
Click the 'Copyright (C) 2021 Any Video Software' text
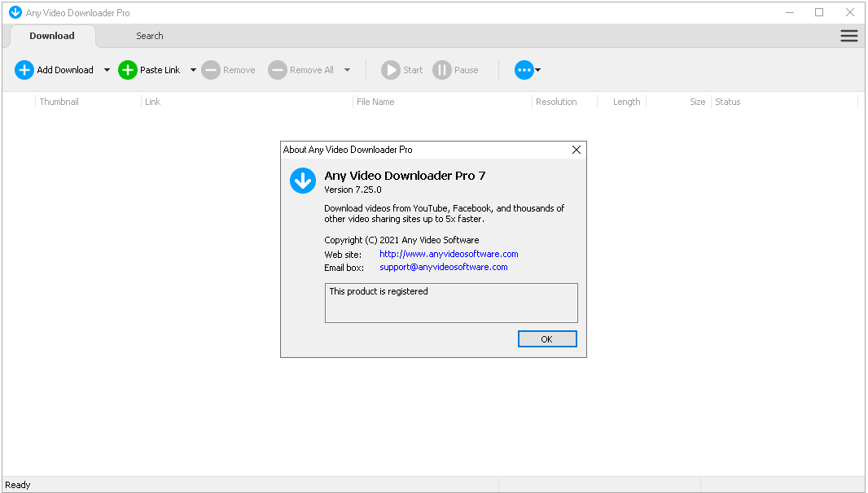point(402,240)
